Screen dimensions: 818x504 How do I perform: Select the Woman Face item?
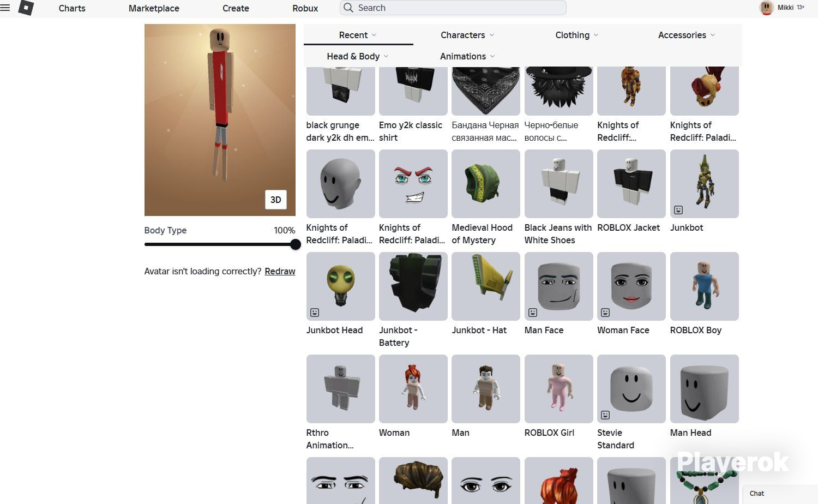pyautogui.click(x=631, y=286)
